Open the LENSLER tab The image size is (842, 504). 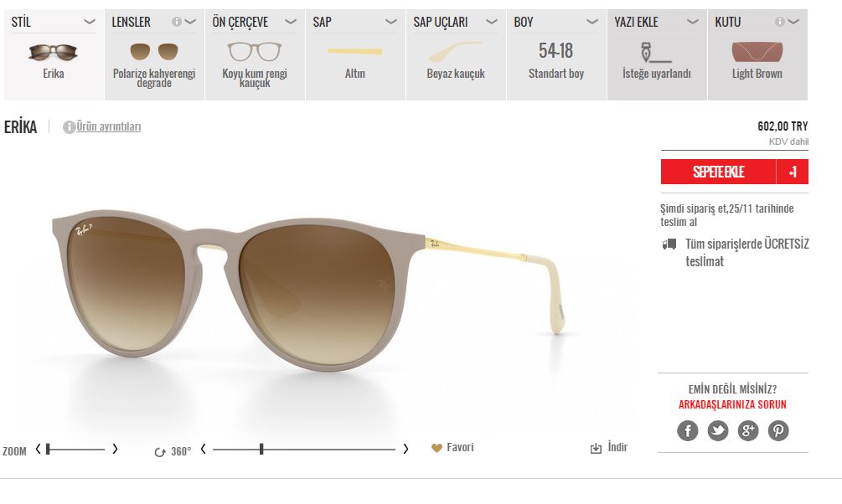pyautogui.click(x=154, y=54)
